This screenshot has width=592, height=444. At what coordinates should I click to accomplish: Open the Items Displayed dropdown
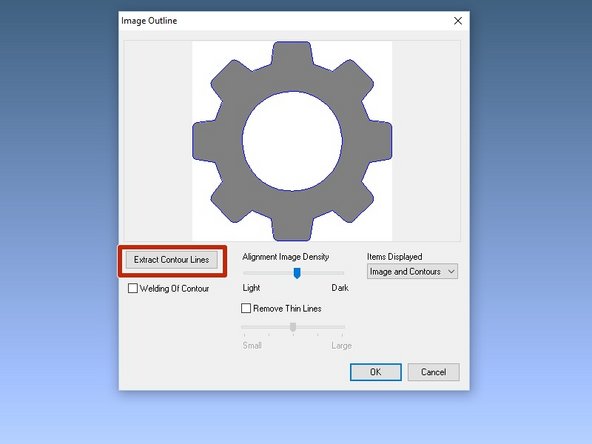coord(412,271)
